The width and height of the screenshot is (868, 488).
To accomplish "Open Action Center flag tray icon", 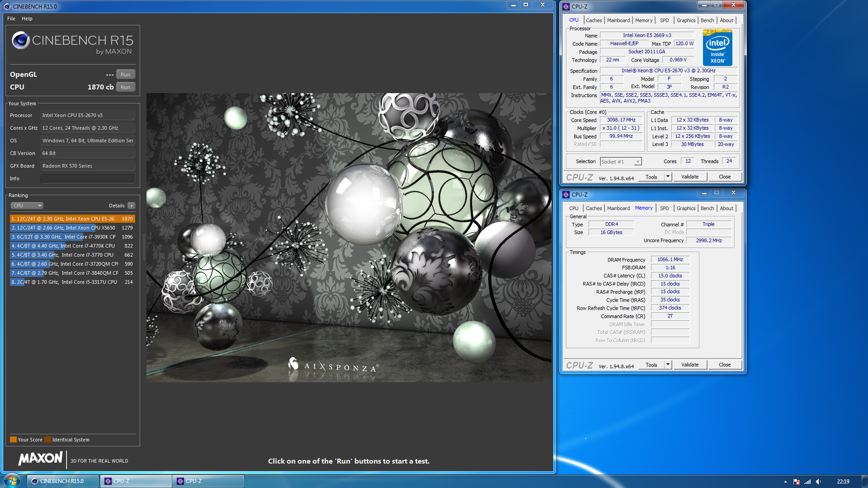I will [x=797, y=482].
